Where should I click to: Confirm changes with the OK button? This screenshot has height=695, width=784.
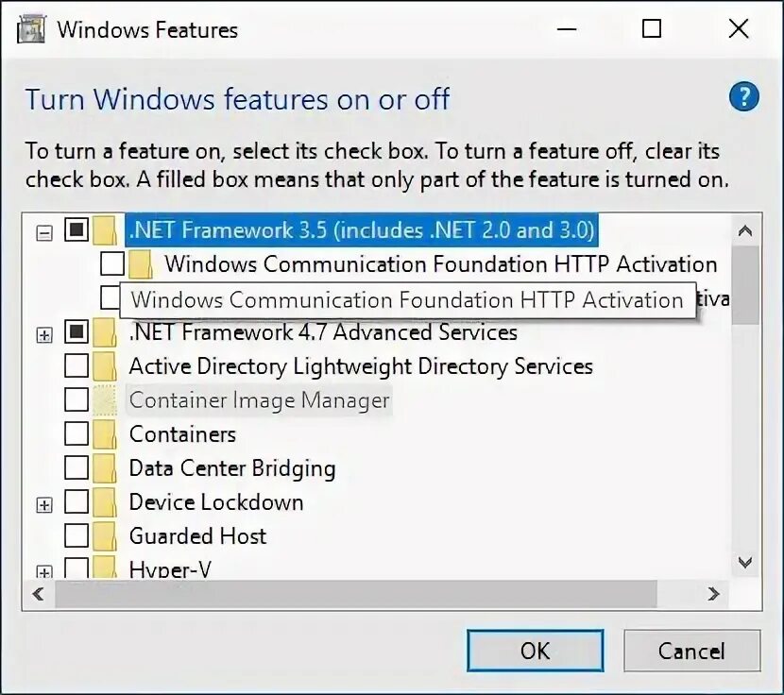point(536,651)
